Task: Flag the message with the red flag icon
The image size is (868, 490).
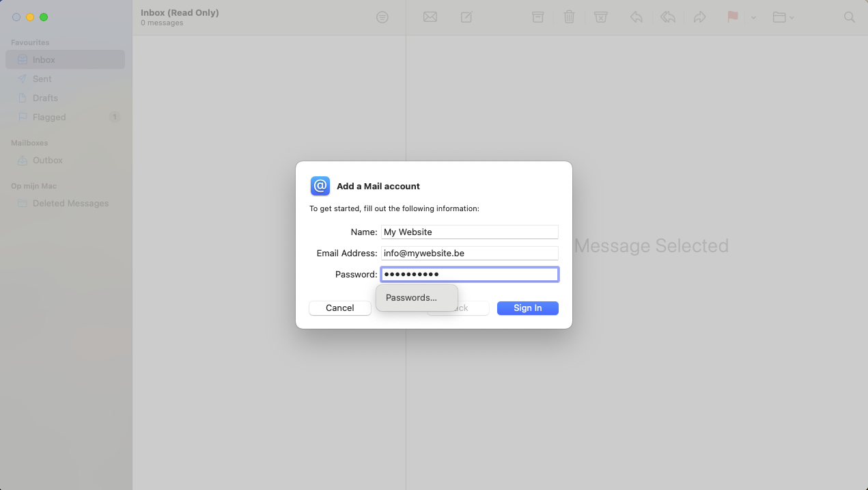Action: tap(731, 16)
